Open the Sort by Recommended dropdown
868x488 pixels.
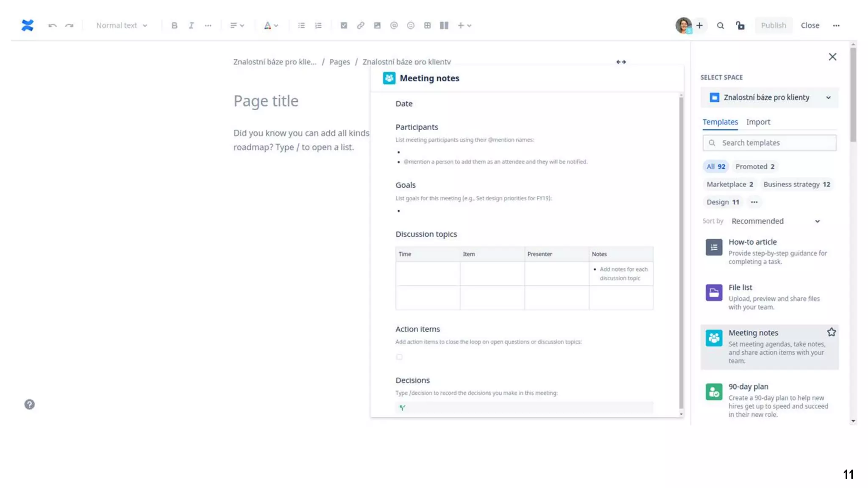[775, 221]
